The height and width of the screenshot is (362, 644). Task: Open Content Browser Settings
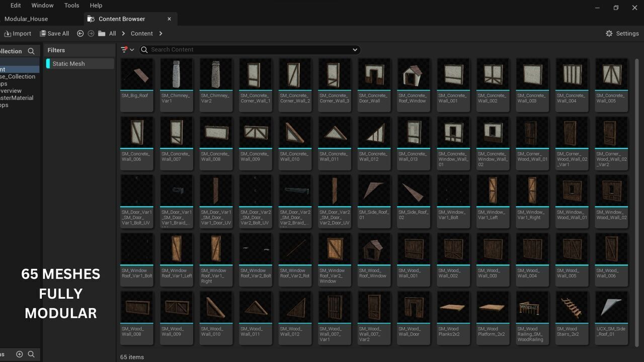pyautogui.click(x=622, y=34)
